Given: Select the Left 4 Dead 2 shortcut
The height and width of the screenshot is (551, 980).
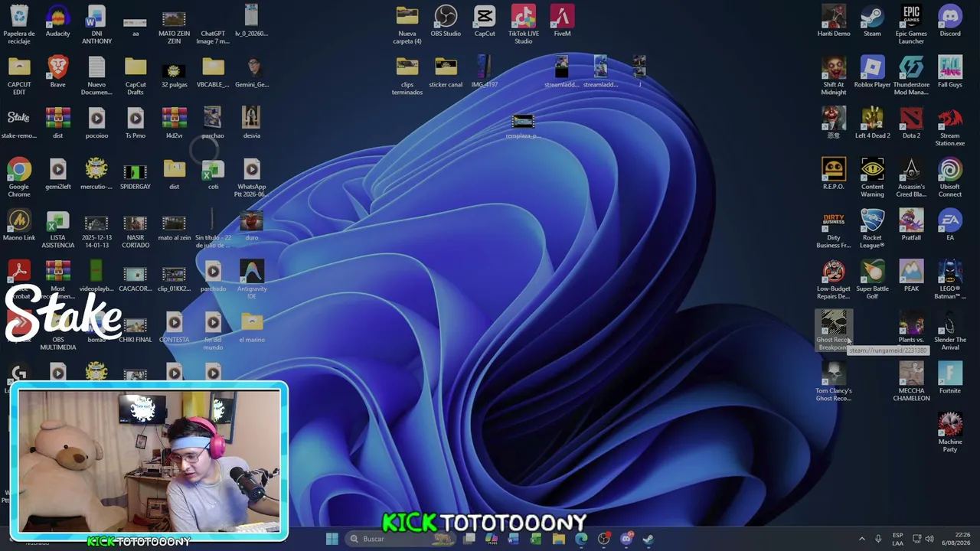Looking at the screenshot, I should [x=872, y=122].
